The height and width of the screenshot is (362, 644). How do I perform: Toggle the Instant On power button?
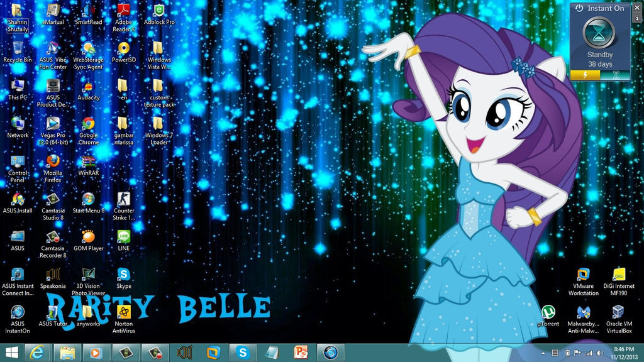[580, 8]
